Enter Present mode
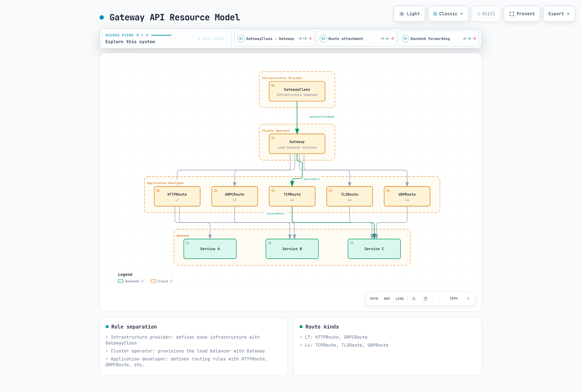 click(x=522, y=14)
